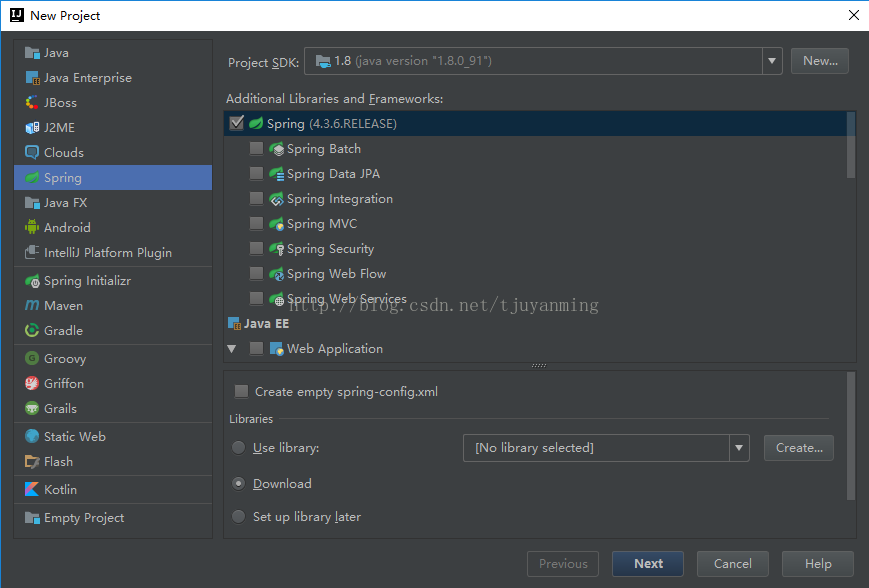The height and width of the screenshot is (588, 869).
Task: Click the Grails icon
Action: [32, 408]
